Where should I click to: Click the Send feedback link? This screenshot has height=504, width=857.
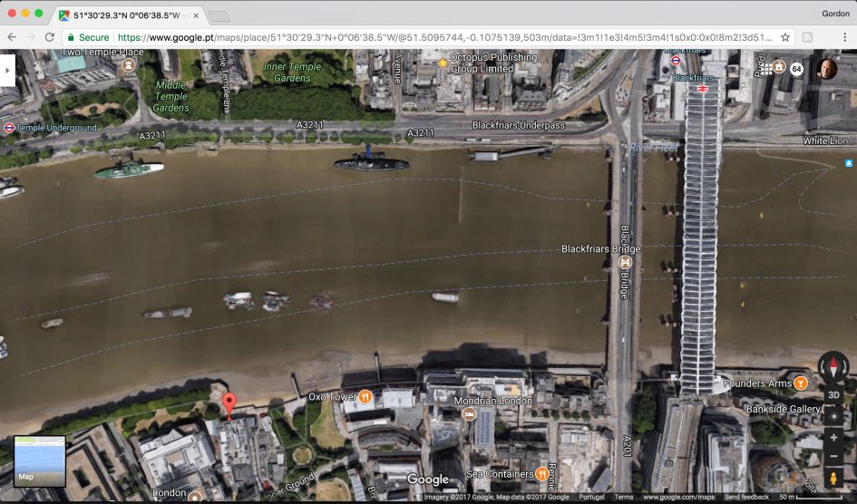tap(747, 497)
